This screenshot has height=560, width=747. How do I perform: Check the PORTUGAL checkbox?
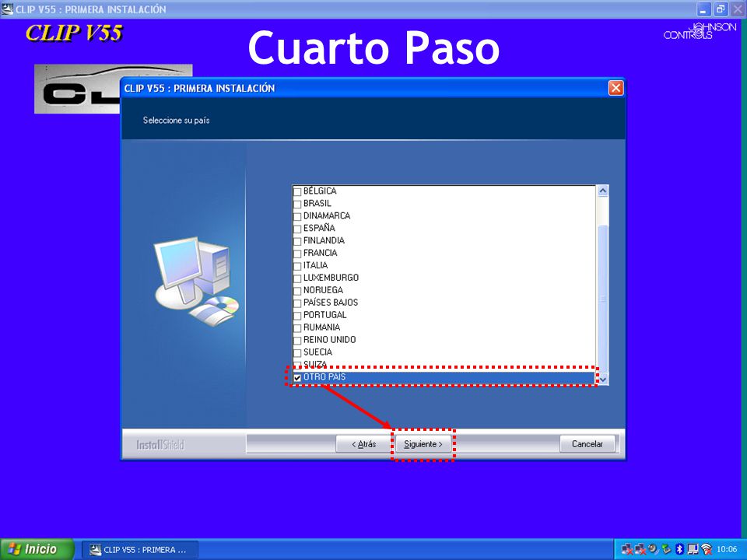(297, 316)
